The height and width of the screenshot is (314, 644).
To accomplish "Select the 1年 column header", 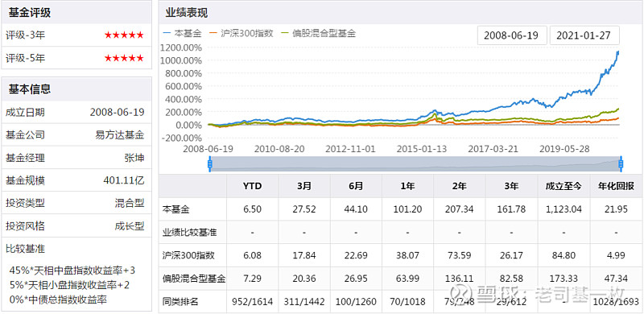I will 407,186.
